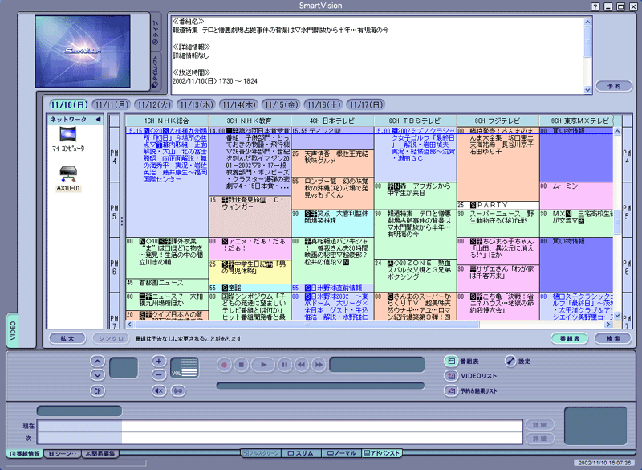Click the grid horizontal scrollbar left arrow

pos(130,325)
